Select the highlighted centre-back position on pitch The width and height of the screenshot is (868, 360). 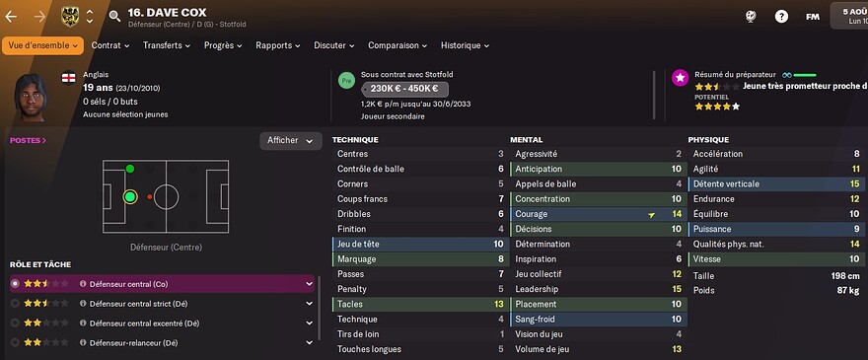tap(130, 196)
